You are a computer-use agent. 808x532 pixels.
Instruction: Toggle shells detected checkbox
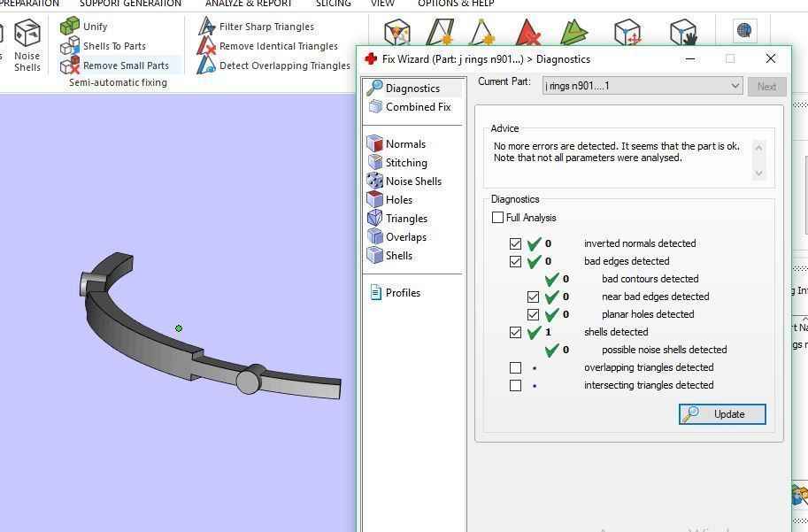click(x=515, y=332)
